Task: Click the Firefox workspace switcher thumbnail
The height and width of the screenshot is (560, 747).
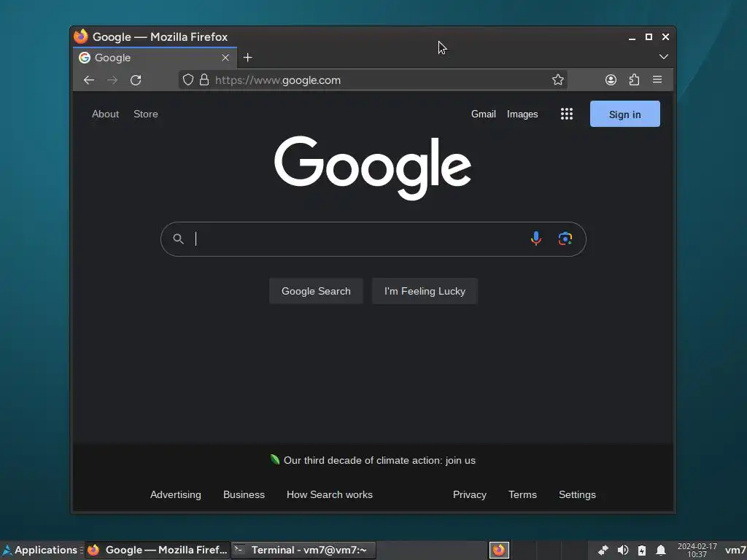Action: 499,550
